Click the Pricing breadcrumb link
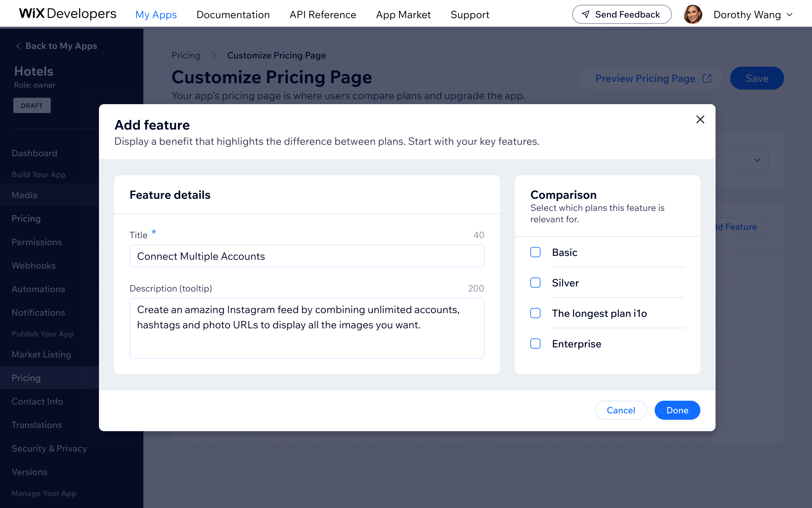This screenshot has width=812, height=508. [x=186, y=56]
